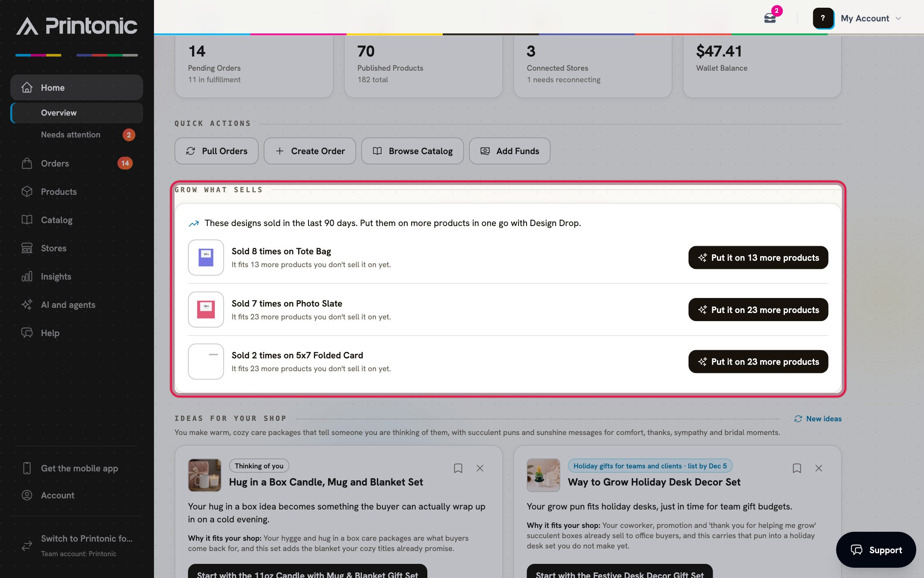Open the Photo Slate design thumbnail
The width and height of the screenshot is (924, 578).
206,310
